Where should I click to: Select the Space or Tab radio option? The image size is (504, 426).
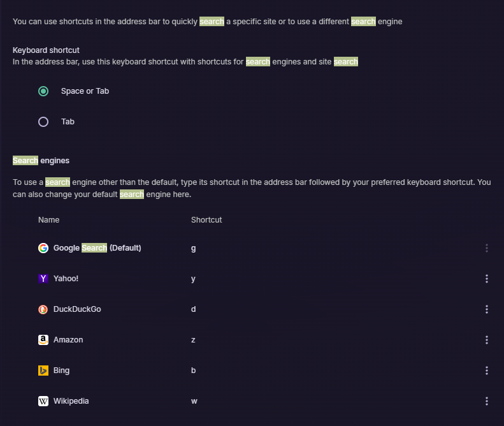pos(43,91)
